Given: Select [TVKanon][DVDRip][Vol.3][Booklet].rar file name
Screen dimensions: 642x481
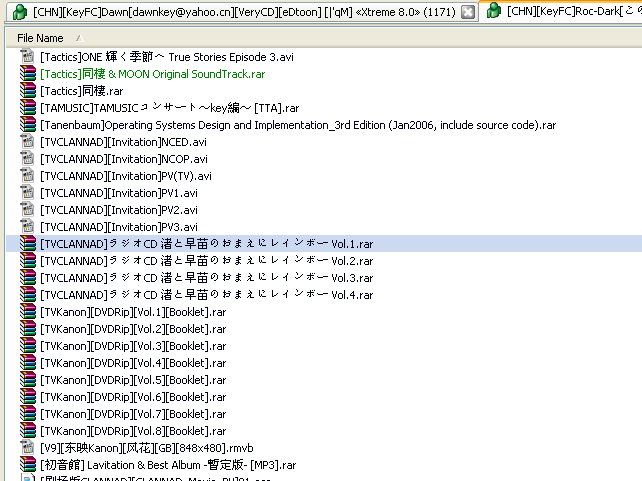Looking at the screenshot, I should [x=133, y=346].
